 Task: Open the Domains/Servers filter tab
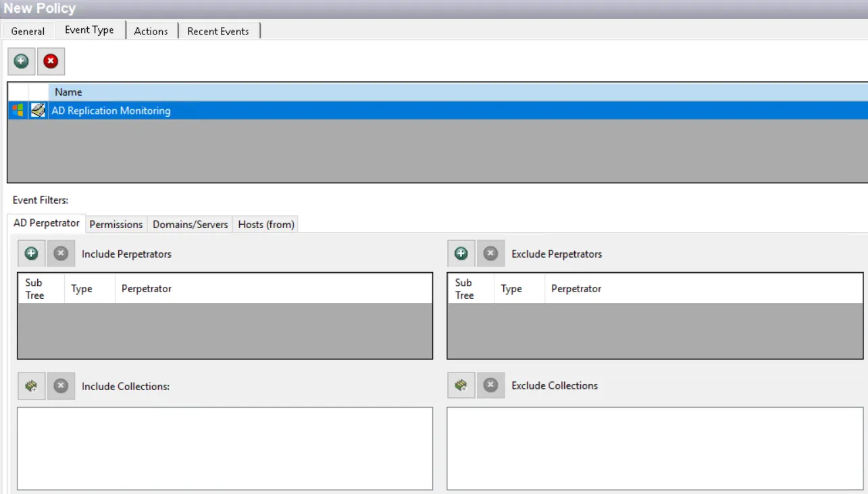(x=190, y=224)
